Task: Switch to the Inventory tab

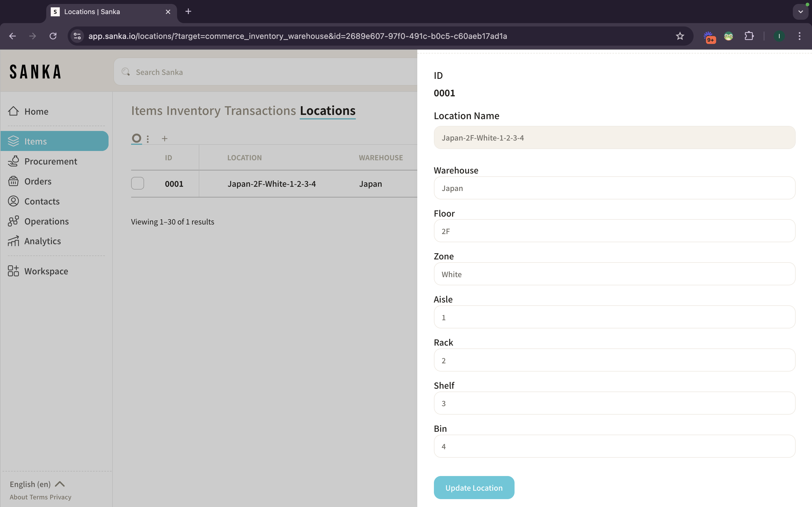Action: 193,111
